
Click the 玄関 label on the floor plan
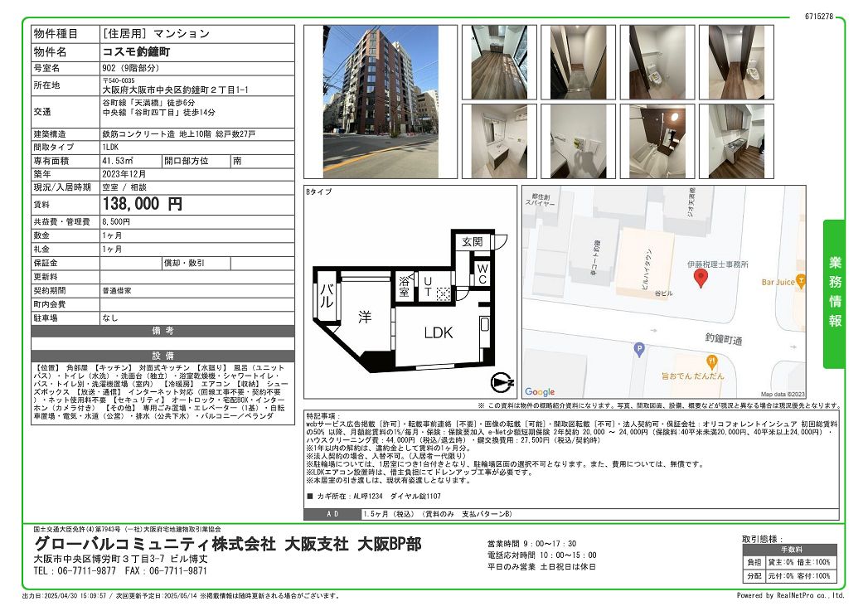473,242
